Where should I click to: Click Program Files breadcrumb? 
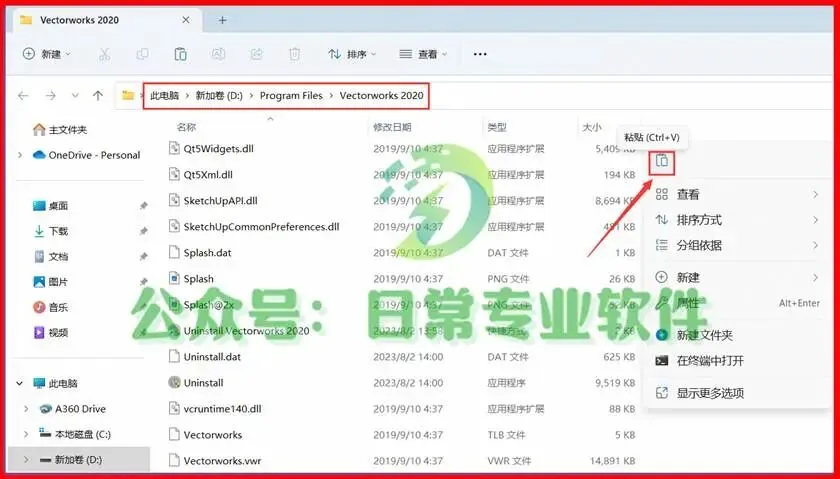coord(291,96)
